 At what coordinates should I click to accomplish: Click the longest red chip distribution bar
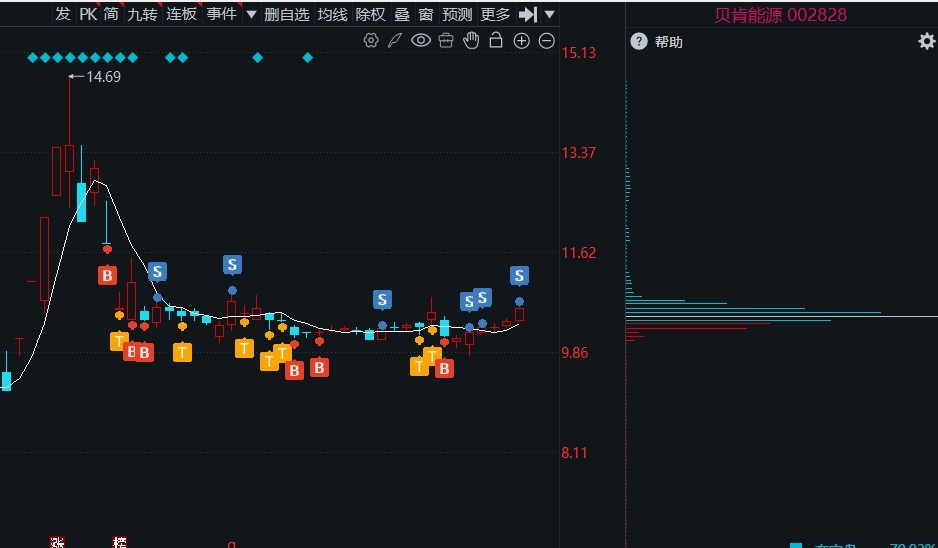pos(699,324)
